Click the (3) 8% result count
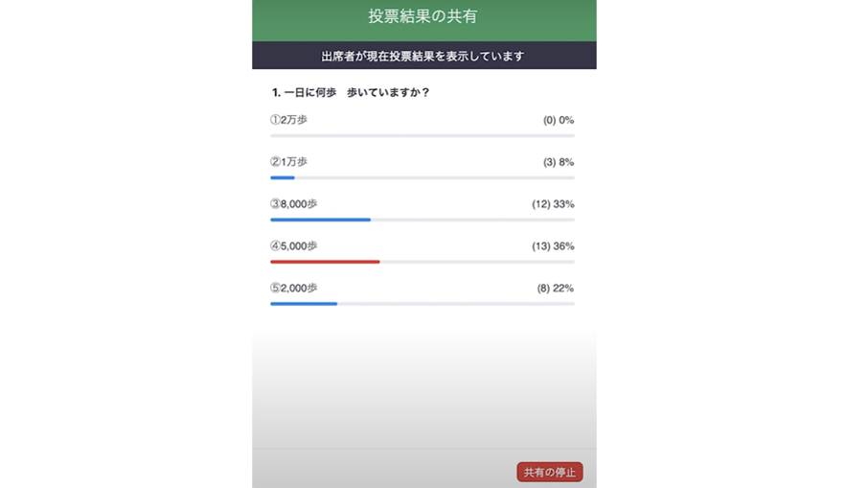 pos(559,162)
